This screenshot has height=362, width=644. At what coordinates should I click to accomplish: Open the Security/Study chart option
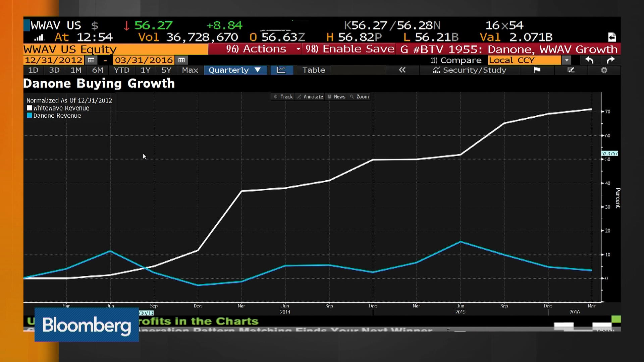coord(470,70)
